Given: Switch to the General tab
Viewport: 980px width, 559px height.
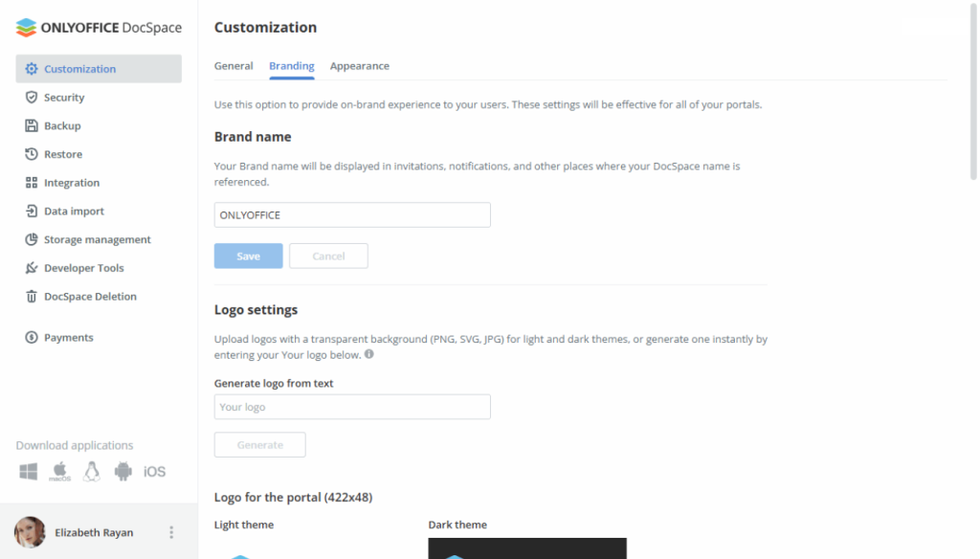Looking at the screenshot, I should coord(234,66).
